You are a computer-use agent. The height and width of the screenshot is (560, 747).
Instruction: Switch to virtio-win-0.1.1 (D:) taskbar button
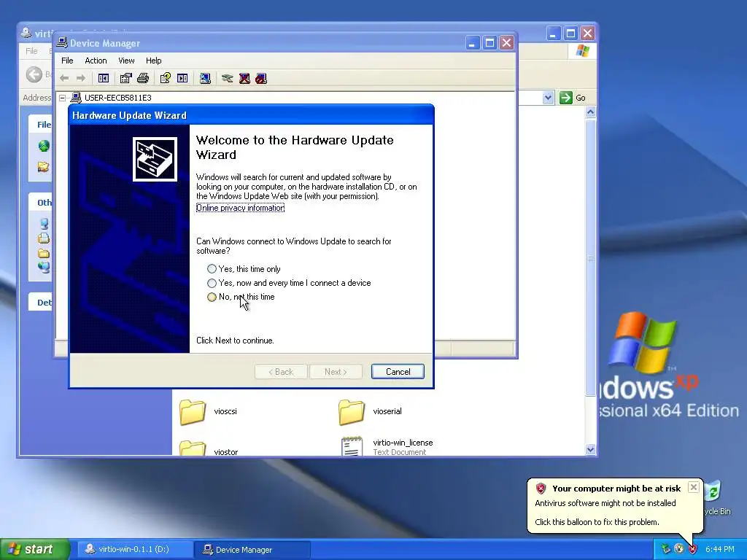(x=134, y=550)
